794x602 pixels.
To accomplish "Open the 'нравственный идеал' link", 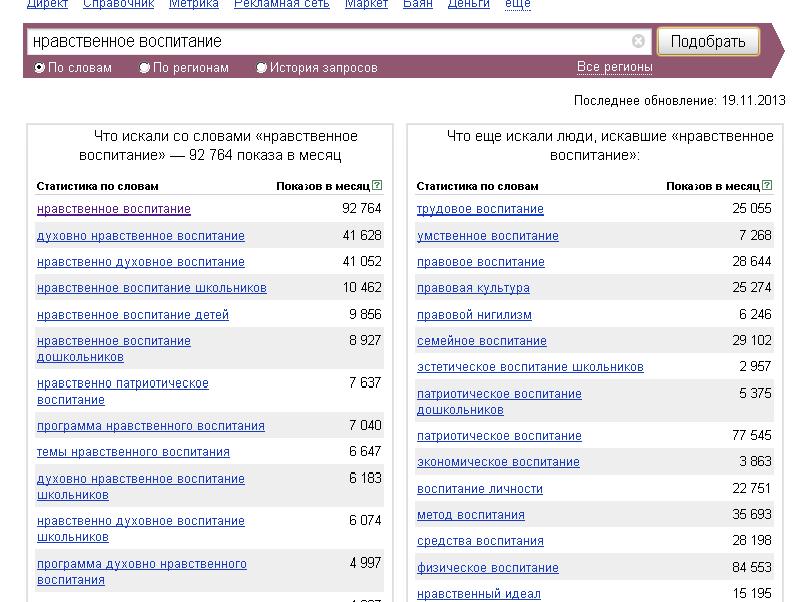I will 479,593.
